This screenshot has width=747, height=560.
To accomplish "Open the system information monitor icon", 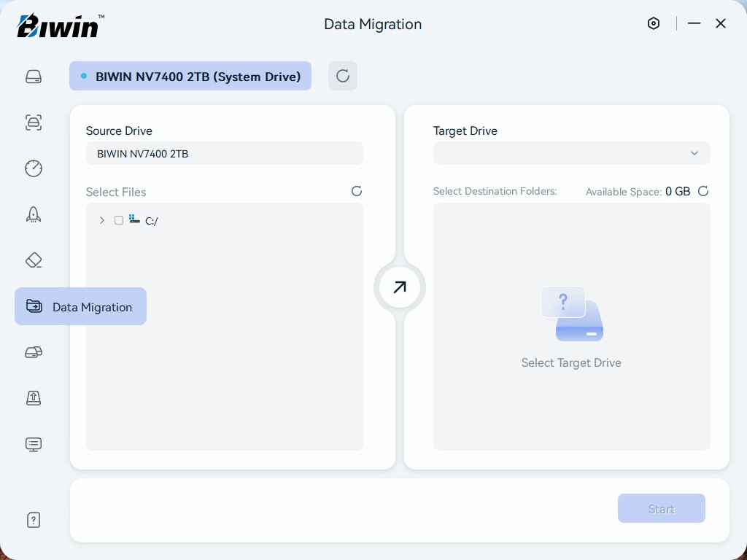I will (34, 444).
